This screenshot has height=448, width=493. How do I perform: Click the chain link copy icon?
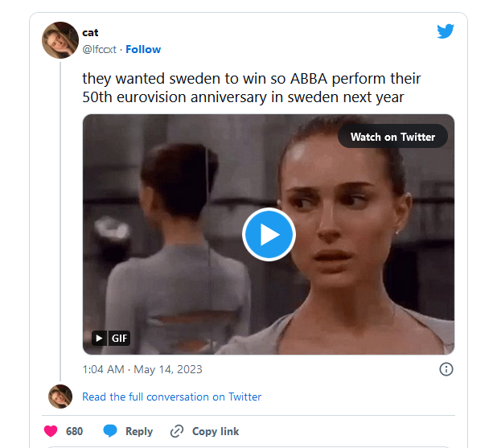tap(177, 431)
